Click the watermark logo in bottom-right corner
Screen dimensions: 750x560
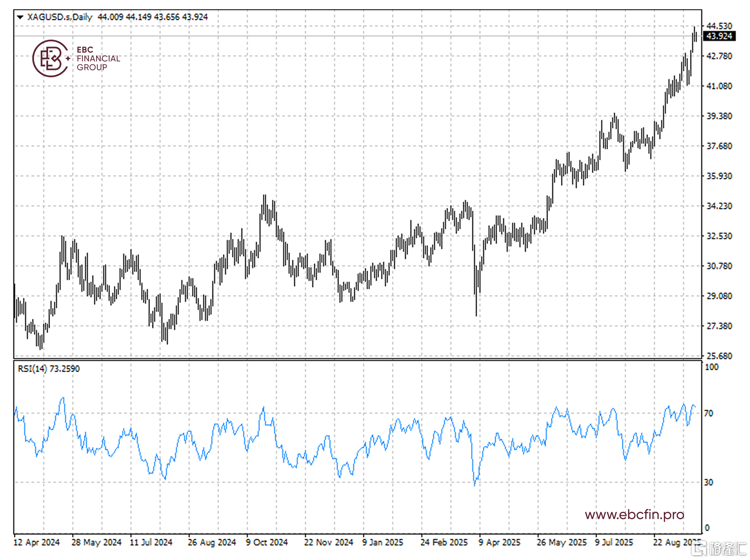click(719, 548)
